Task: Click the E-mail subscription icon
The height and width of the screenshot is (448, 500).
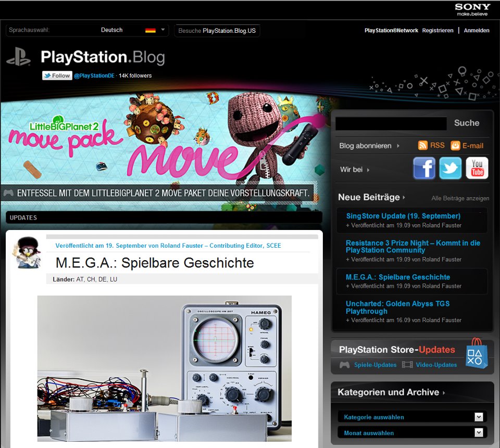Action: [x=455, y=146]
